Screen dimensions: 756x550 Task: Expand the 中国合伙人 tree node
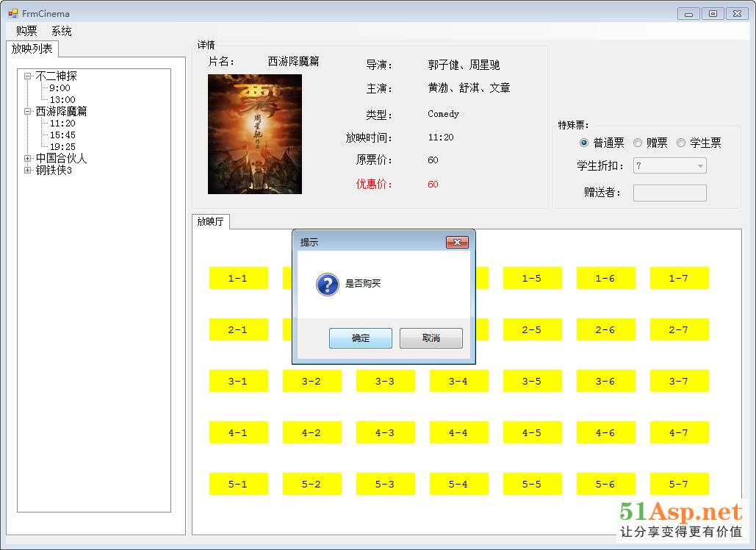click(x=27, y=158)
